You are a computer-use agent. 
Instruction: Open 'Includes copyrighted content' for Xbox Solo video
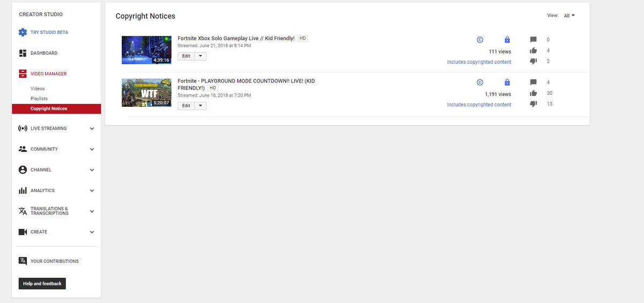[479, 62]
